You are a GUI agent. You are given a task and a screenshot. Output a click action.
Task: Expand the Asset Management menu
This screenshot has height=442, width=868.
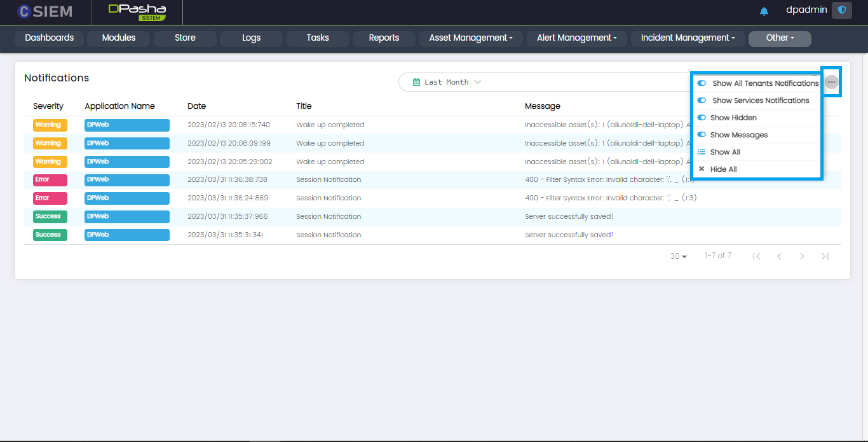click(x=470, y=38)
